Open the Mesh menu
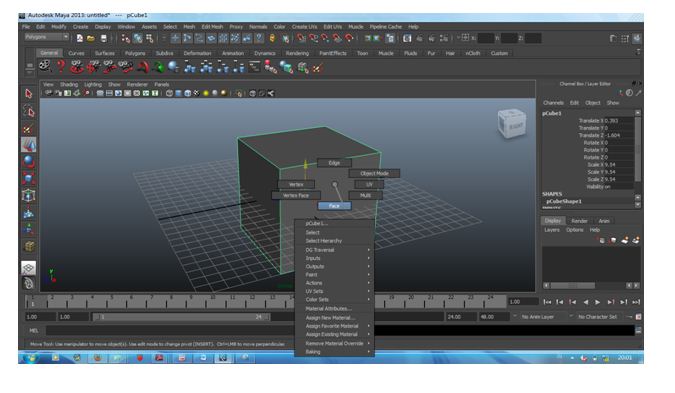The width and height of the screenshot is (675, 393). [189, 27]
